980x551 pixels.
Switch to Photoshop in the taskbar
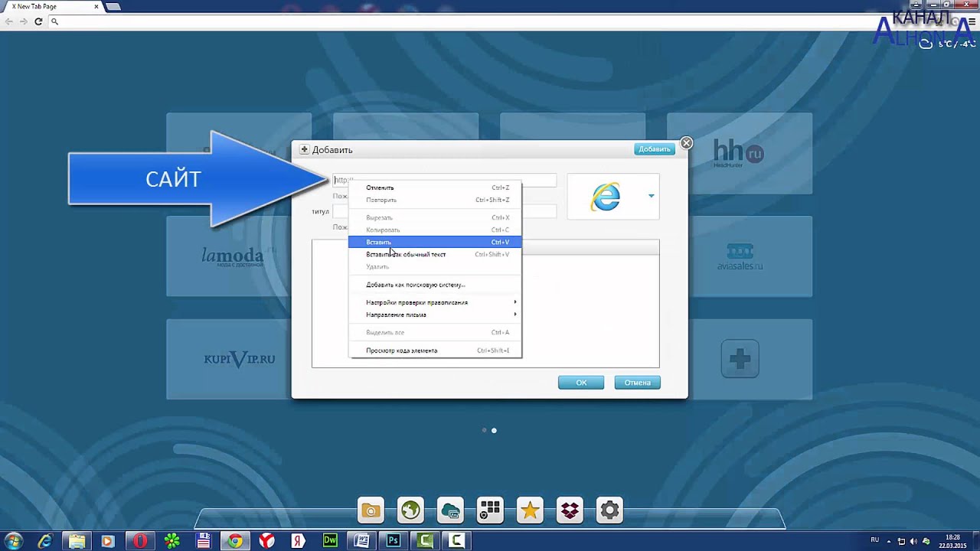pyautogui.click(x=394, y=541)
